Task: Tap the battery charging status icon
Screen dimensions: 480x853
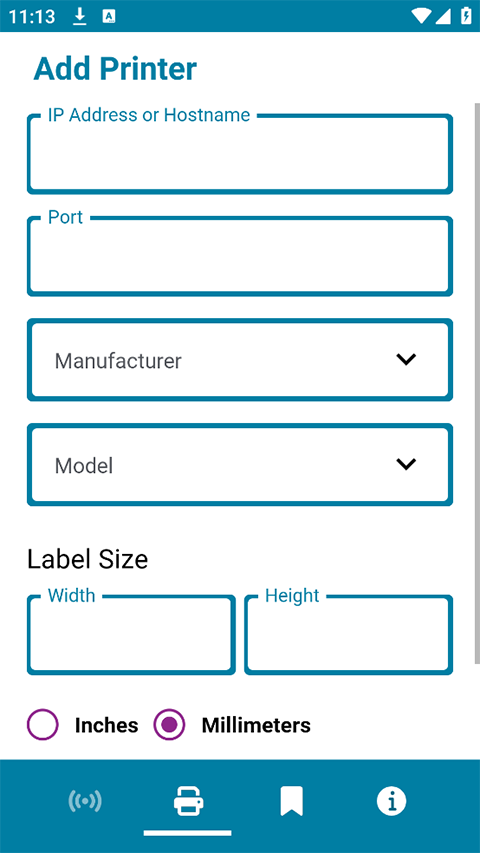Action: coord(466,16)
